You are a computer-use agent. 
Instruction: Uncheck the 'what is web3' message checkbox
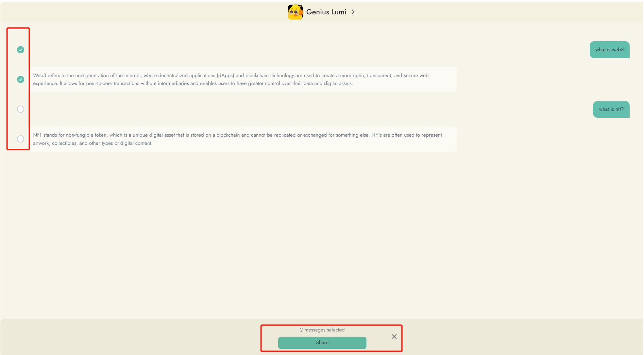[21, 50]
